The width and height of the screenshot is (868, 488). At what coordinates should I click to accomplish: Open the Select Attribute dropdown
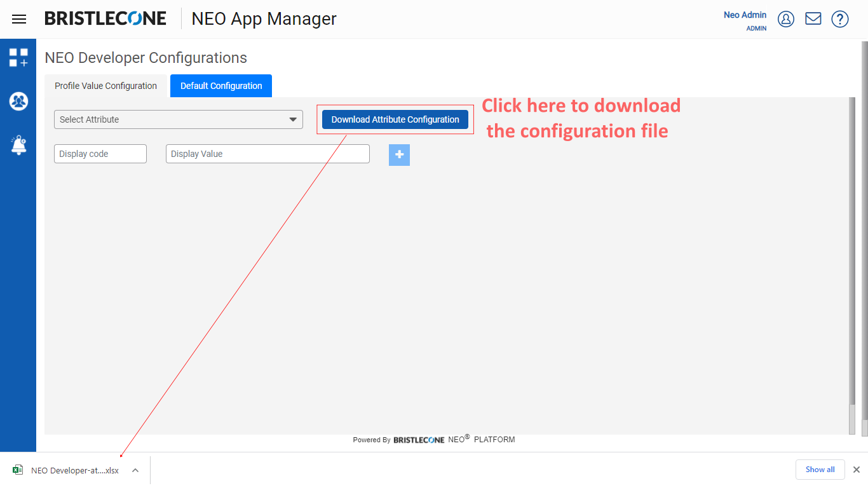point(179,119)
